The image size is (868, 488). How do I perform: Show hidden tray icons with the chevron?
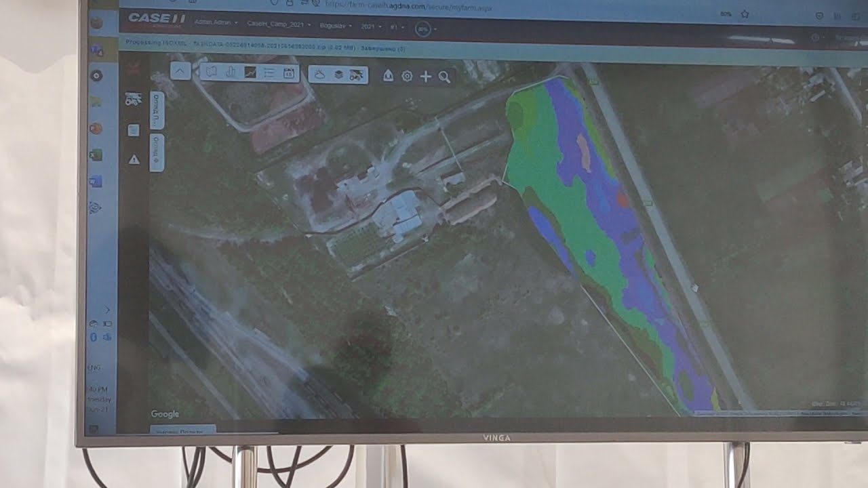106,310
